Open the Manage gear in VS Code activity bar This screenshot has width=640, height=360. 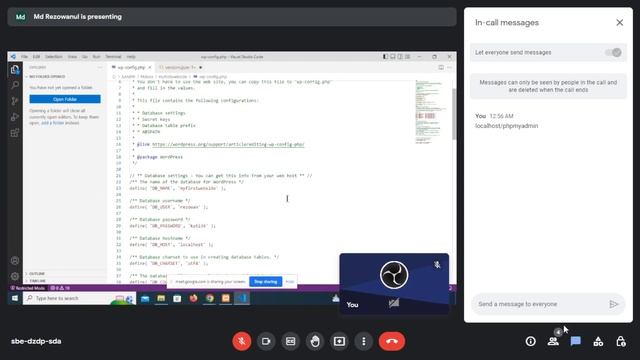click(x=15, y=276)
